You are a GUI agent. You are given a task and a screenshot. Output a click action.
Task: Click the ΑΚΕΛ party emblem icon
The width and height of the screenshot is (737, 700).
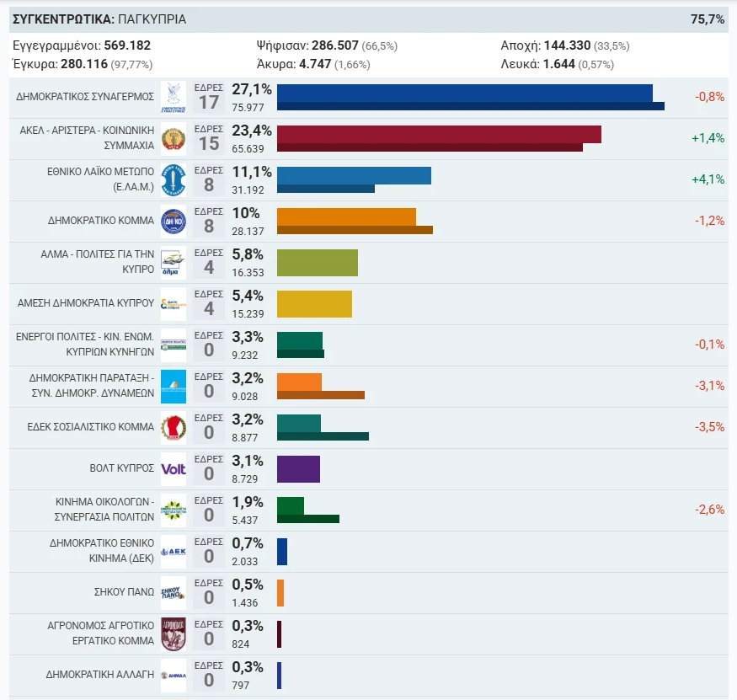(x=174, y=139)
